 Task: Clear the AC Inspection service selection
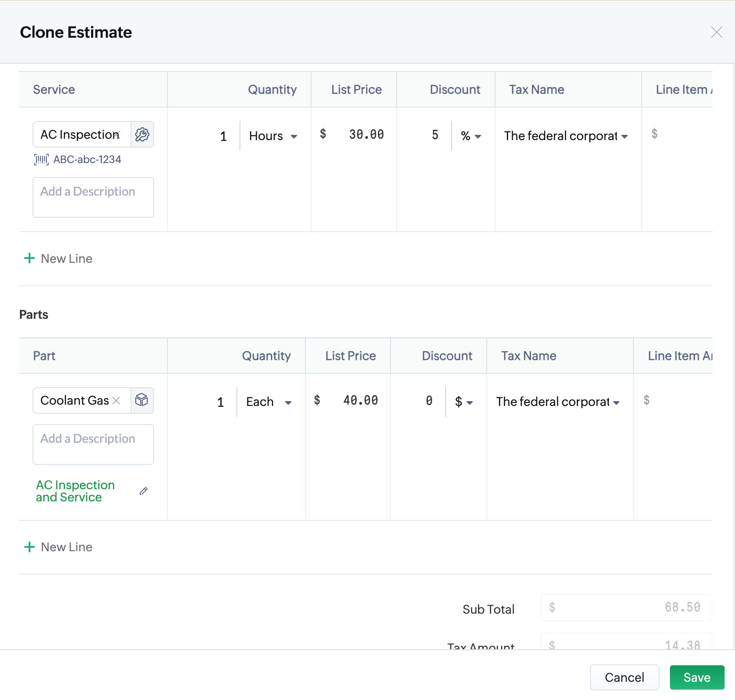(116, 134)
